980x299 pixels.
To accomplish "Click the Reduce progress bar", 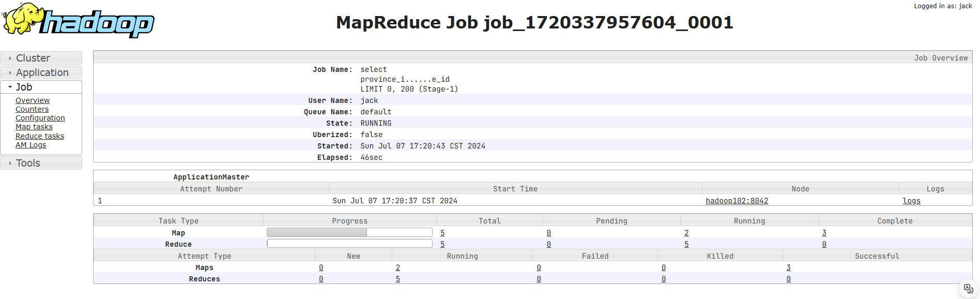I will point(349,244).
